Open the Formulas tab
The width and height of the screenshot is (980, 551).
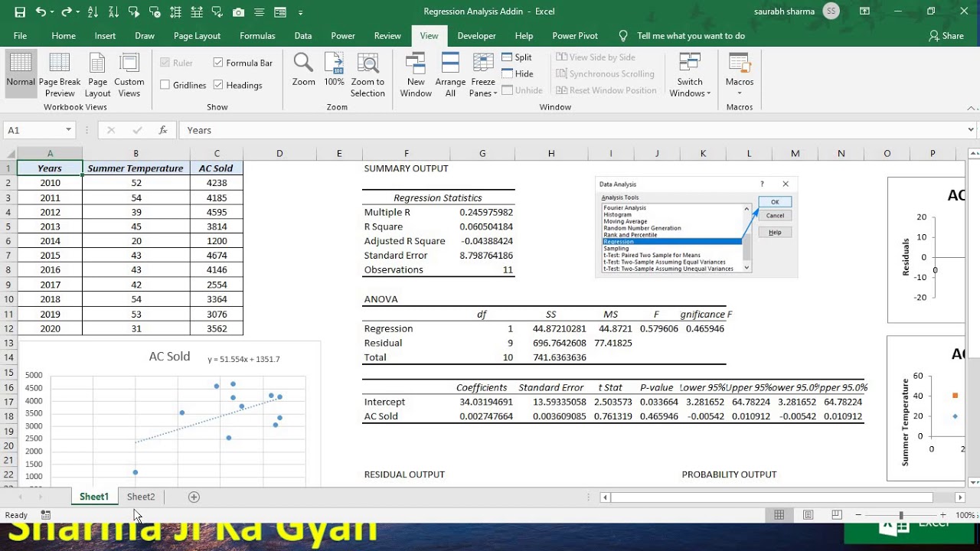[x=257, y=36]
